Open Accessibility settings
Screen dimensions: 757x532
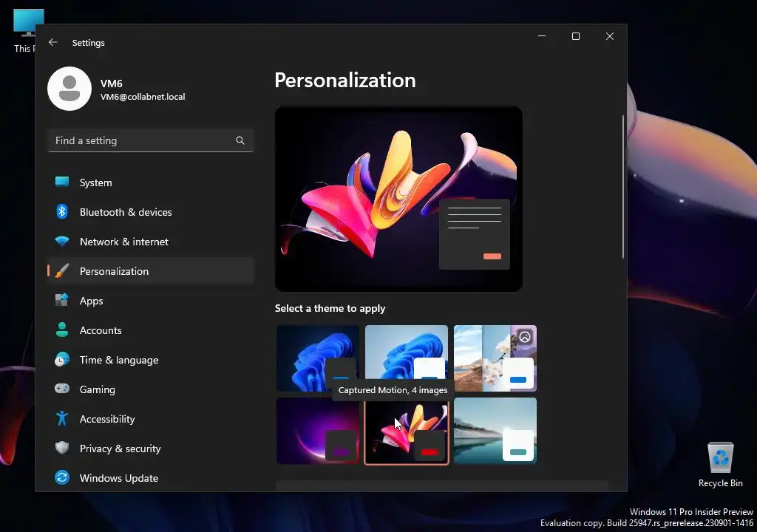pyautogui.click(x=151, y=419)
